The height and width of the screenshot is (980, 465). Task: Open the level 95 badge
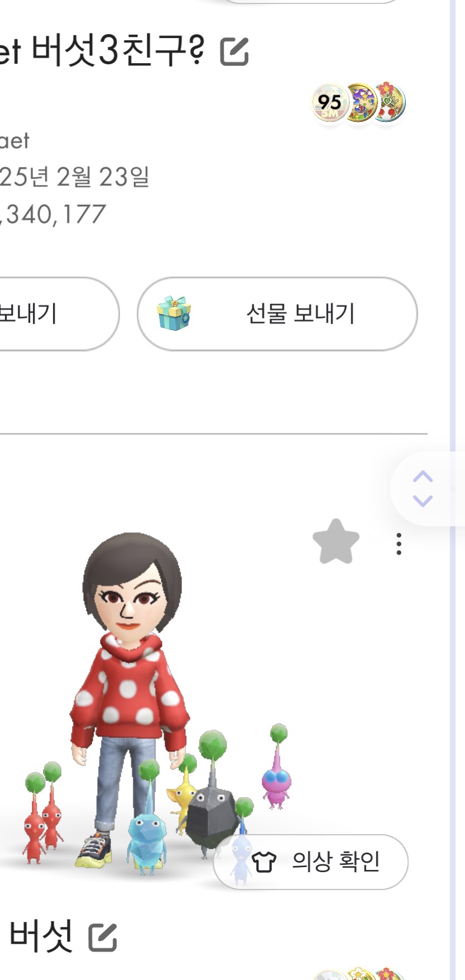pyautogui.click(x=329, y=103)
